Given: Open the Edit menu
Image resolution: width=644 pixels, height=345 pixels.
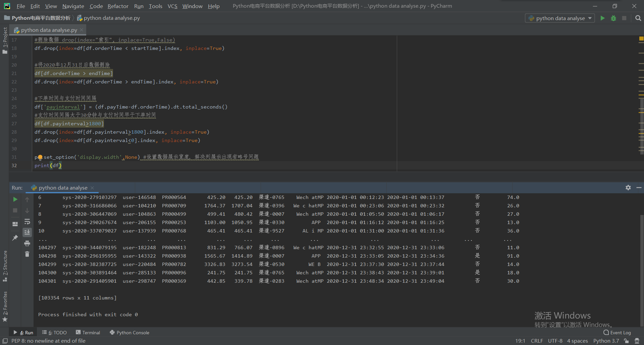Looking at the screenshot, I should click(35, 6).
